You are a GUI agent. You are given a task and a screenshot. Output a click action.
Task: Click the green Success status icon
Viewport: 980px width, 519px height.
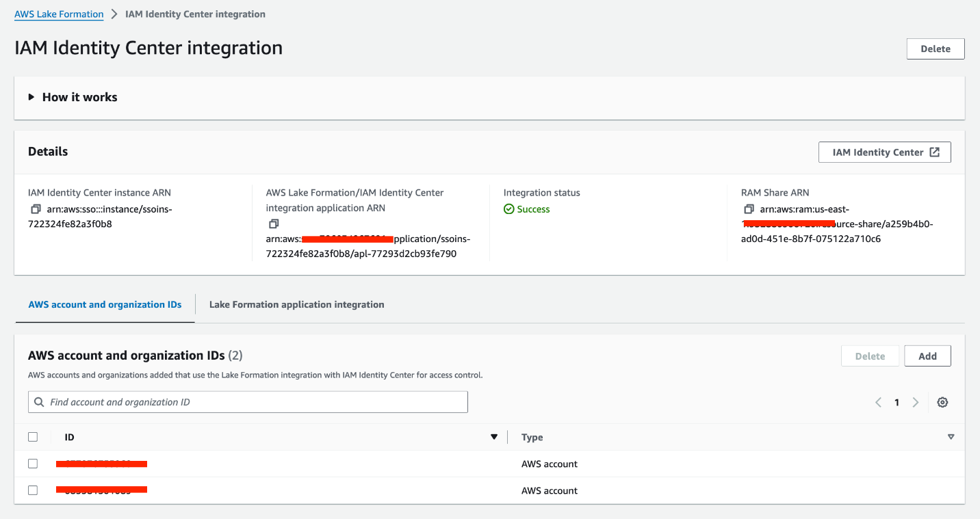(508, 209)
